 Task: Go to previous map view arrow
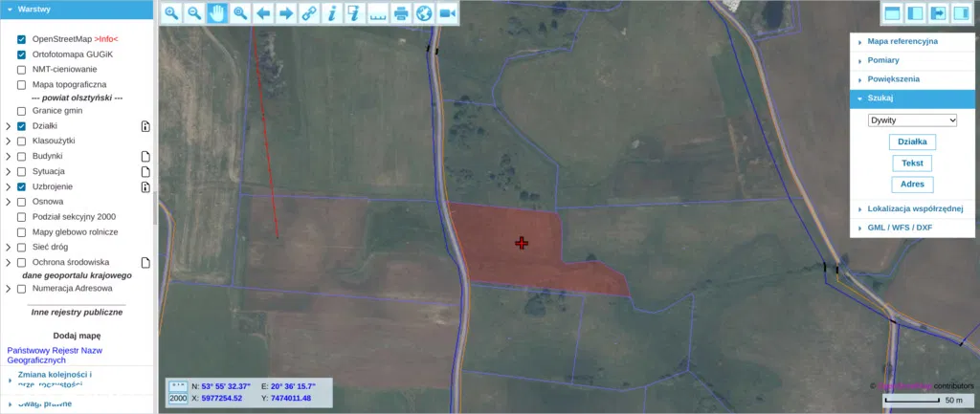coord(263,13)
